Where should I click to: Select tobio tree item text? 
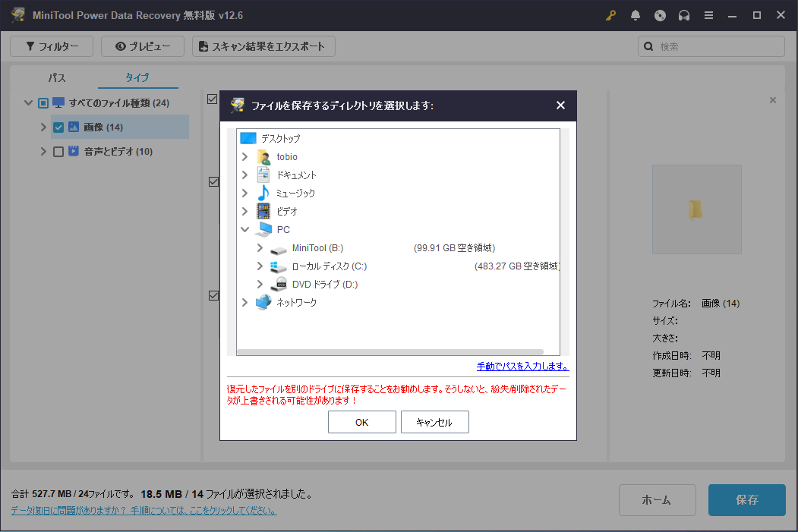287,156
